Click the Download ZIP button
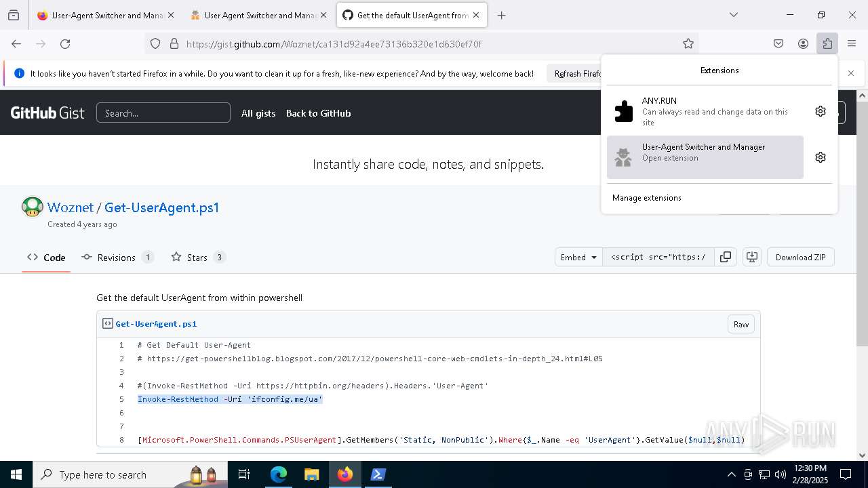This screenshot has width=868, height=488. tap(800, 257)
